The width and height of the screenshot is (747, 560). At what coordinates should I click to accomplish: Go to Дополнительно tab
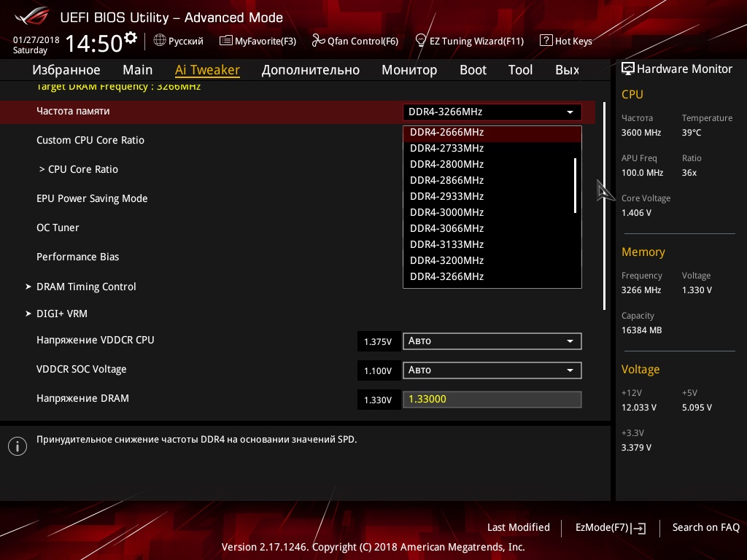(311, 70)
